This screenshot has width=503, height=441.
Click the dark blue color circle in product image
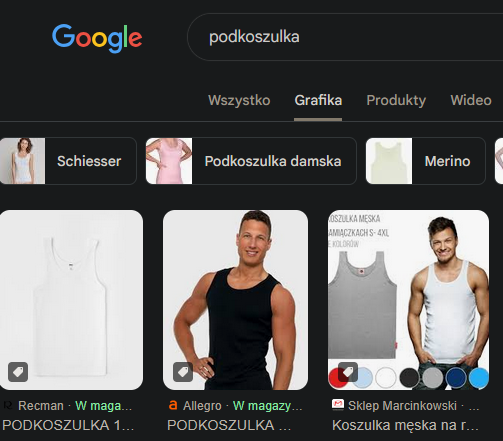[455, 378]
